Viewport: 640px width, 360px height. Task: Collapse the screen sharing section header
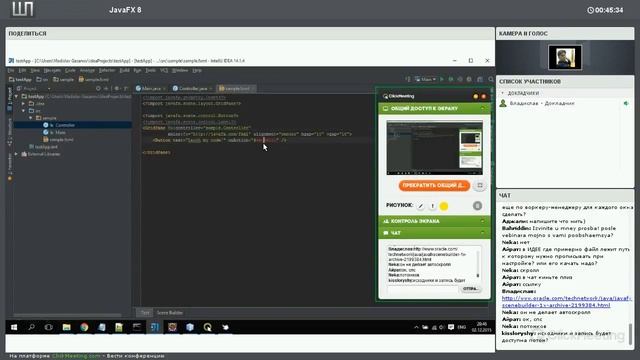[434, 109]
